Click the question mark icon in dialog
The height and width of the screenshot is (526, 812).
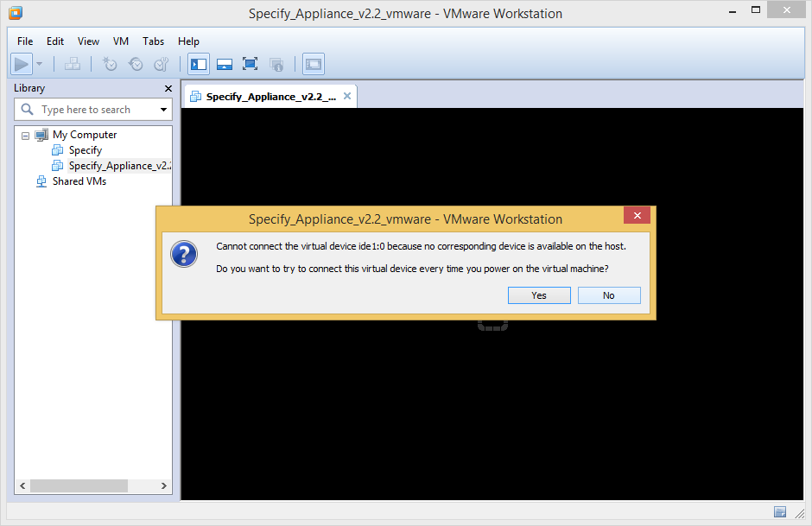[x=184, y=254]
